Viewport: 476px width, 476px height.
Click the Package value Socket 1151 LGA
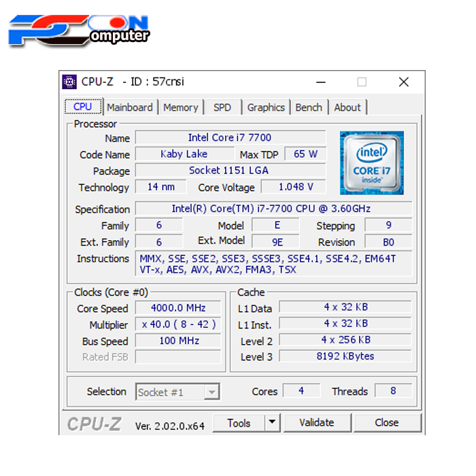click(230, 170)
